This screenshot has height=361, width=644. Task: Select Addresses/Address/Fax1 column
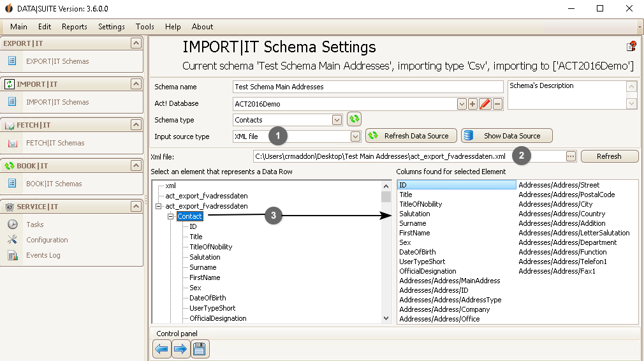point(557,271)
